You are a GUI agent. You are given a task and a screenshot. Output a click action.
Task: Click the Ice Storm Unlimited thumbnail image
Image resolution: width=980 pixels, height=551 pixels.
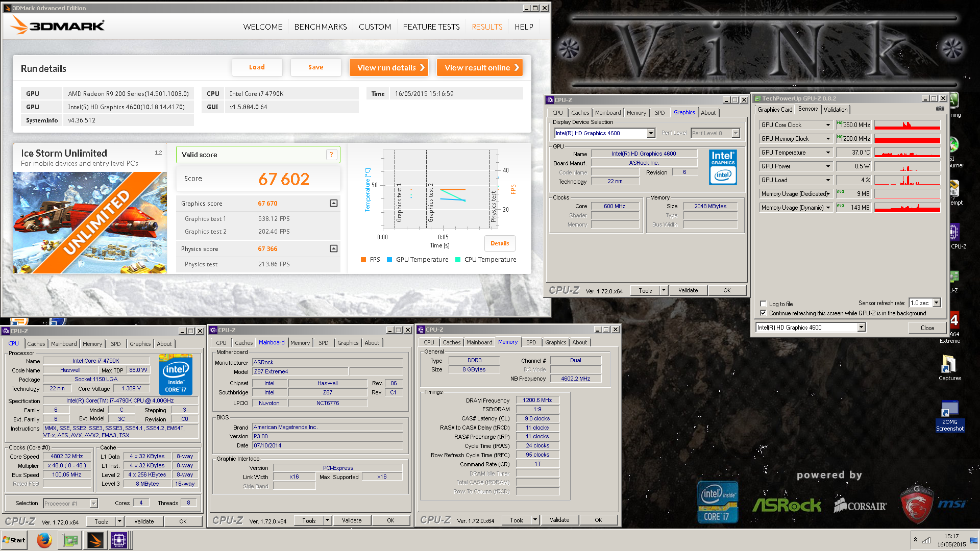(90, 222)
